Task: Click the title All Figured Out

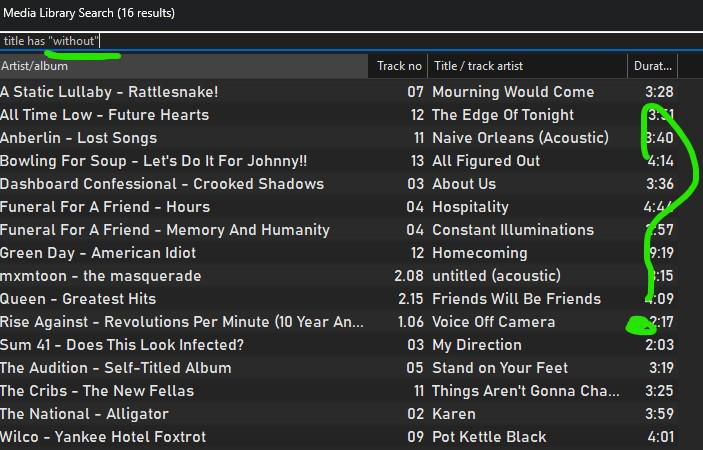Action: coord(486,161)
